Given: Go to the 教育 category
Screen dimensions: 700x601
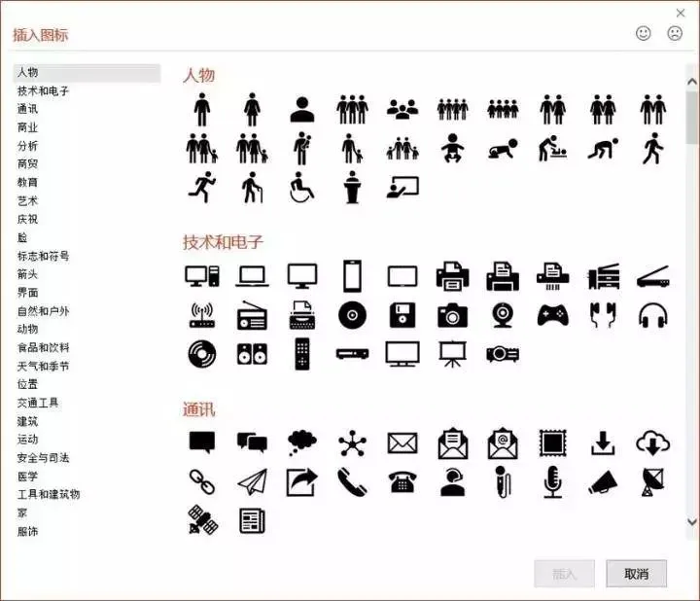Looking at the screenshot, I should click(x=27, y=182).
